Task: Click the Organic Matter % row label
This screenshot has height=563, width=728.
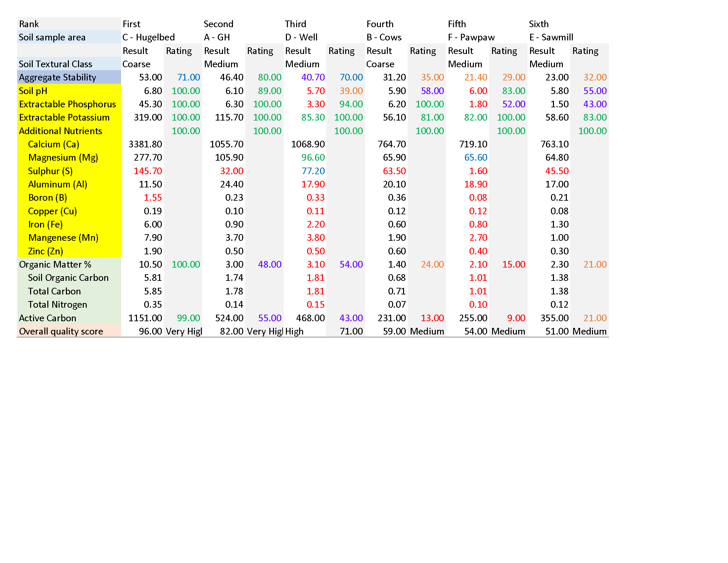Action: pos(55,265)
